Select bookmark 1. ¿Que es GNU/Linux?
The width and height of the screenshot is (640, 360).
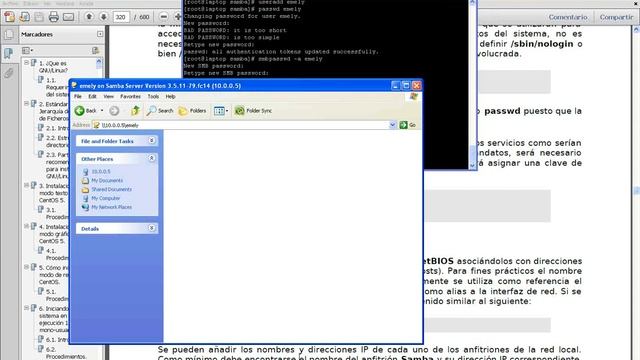pyautogui.click(x=53, y=67)
